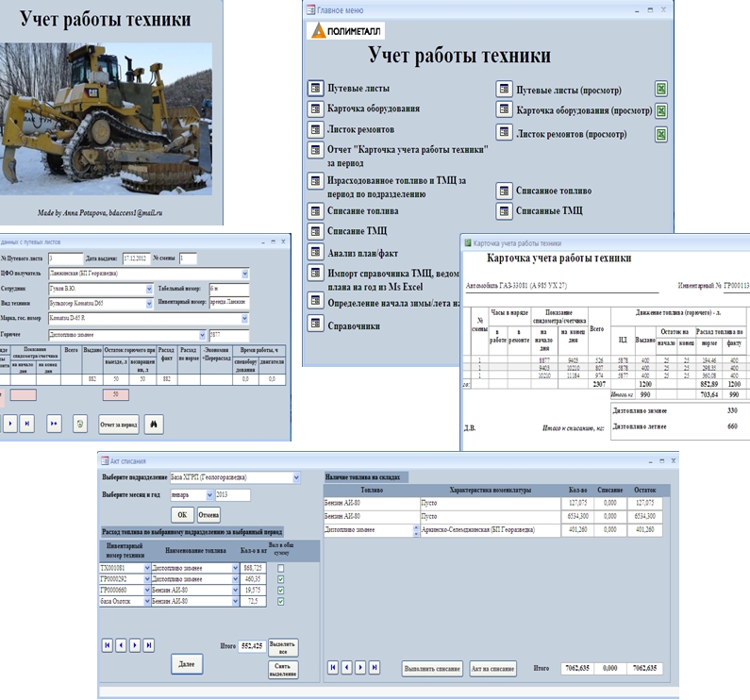
Task: Open Путевые листы (просмотр) form icon
Action: click(504, 89)
